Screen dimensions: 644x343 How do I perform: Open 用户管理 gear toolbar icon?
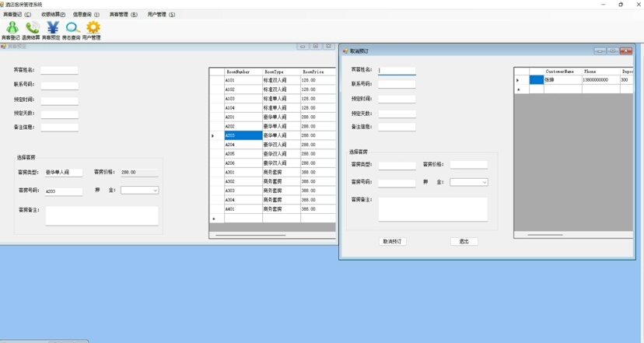point(92,30)
